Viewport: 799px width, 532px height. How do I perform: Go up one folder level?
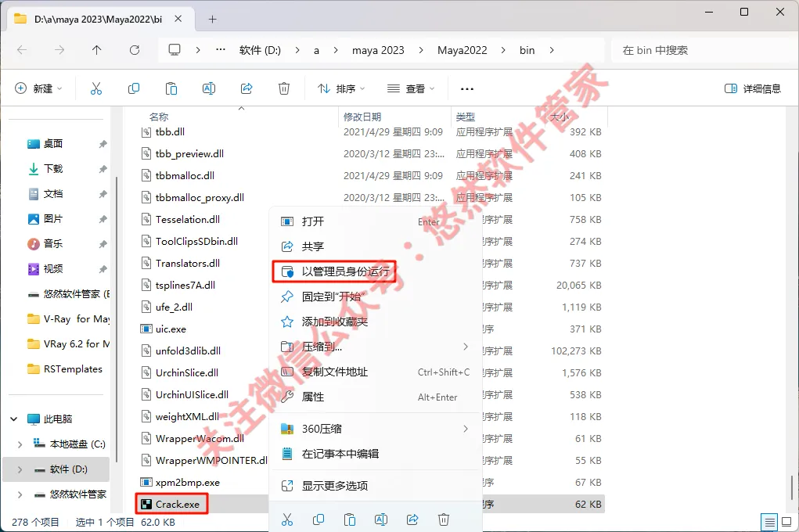click(x=97, y=50)
